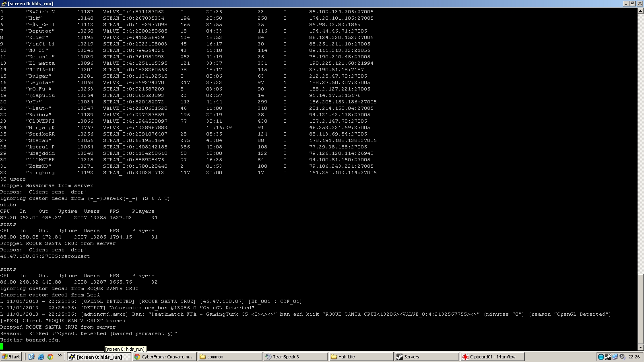Click "[DETECT] Nakazanie: amx_ban" log line
Screen dimensions: 644x362
[127, 308]
